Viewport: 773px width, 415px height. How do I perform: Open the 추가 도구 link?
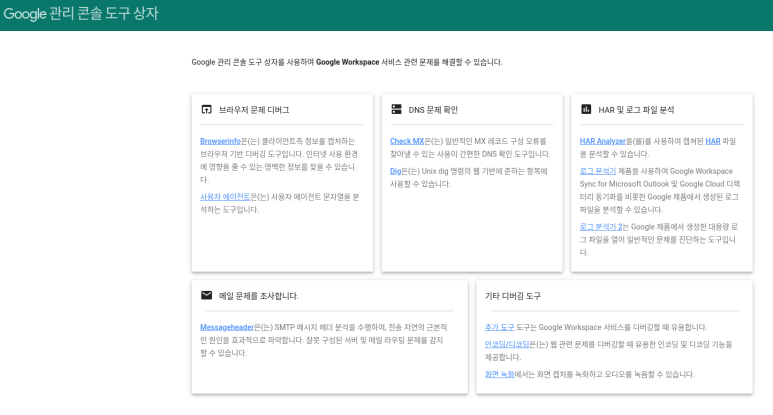pyautogui.click(x=499, y=327)
